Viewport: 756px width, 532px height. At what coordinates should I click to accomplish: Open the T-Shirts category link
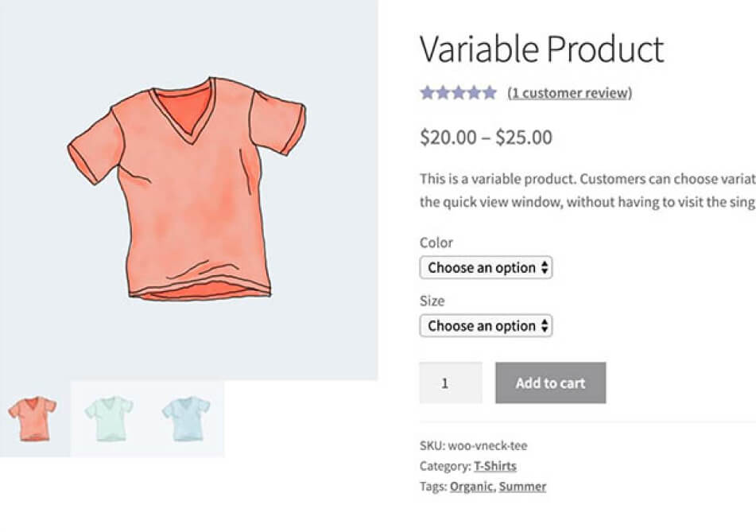pos(495,466)
